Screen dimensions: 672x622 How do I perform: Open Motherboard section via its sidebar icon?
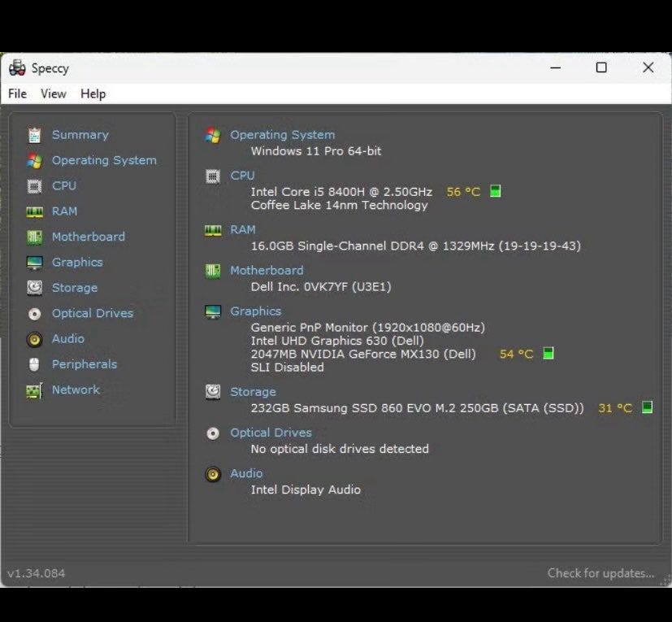click(x=34, y=237)
